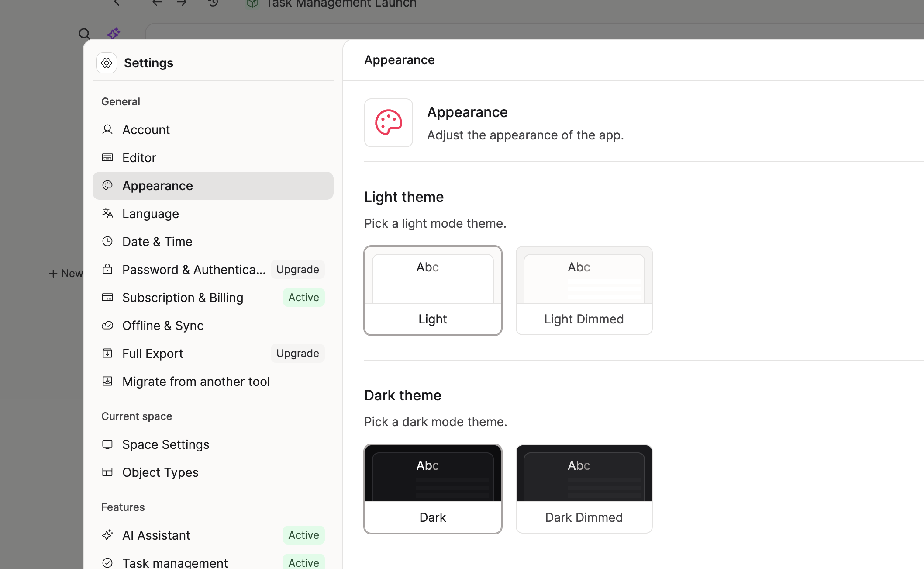
Task: Click the Appearance palette icon in header
Action: pos(388,123)
